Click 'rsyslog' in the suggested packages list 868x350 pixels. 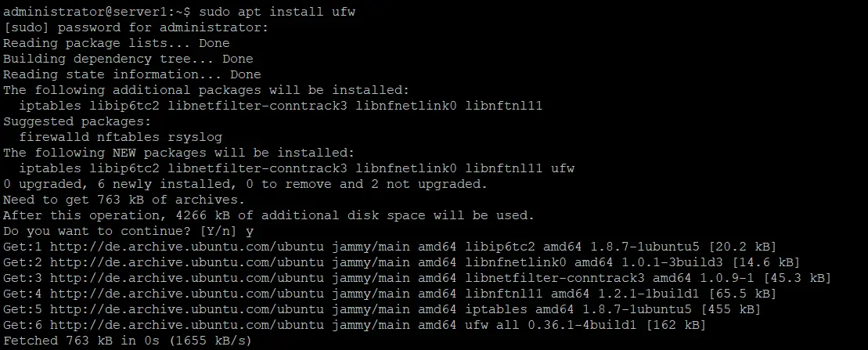coord(195,137)
